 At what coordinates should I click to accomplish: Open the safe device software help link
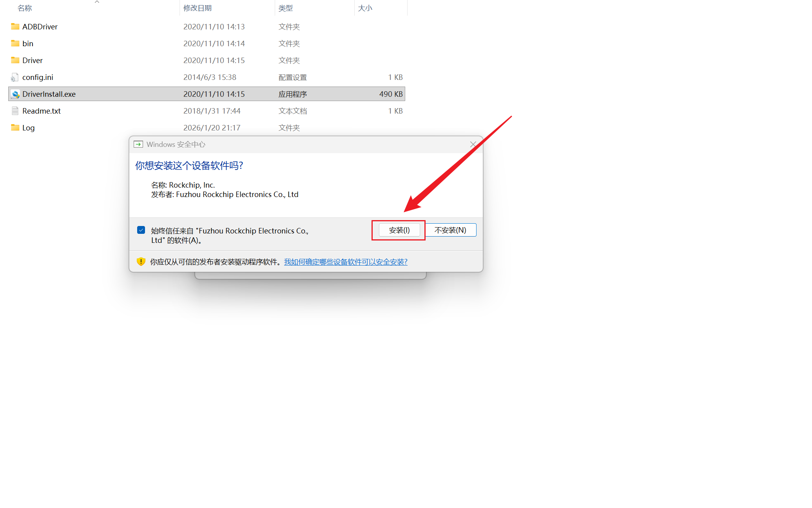click(x=346, y=262)
